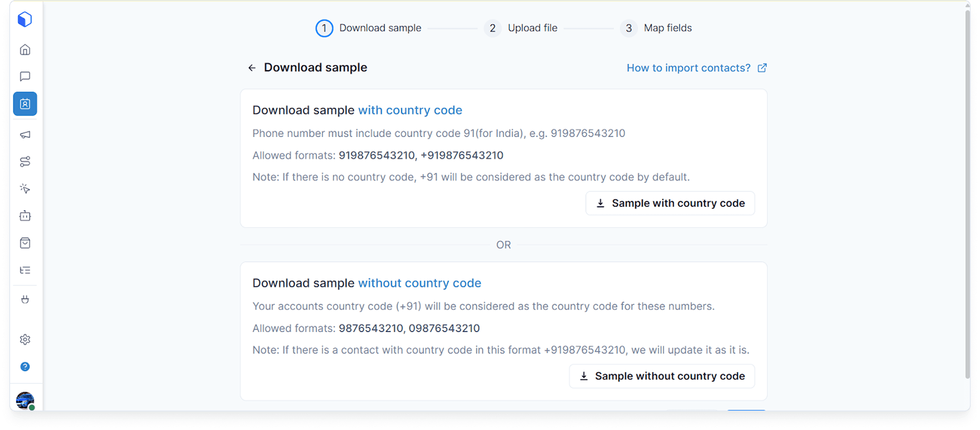Go back using the left arrow

252,68
